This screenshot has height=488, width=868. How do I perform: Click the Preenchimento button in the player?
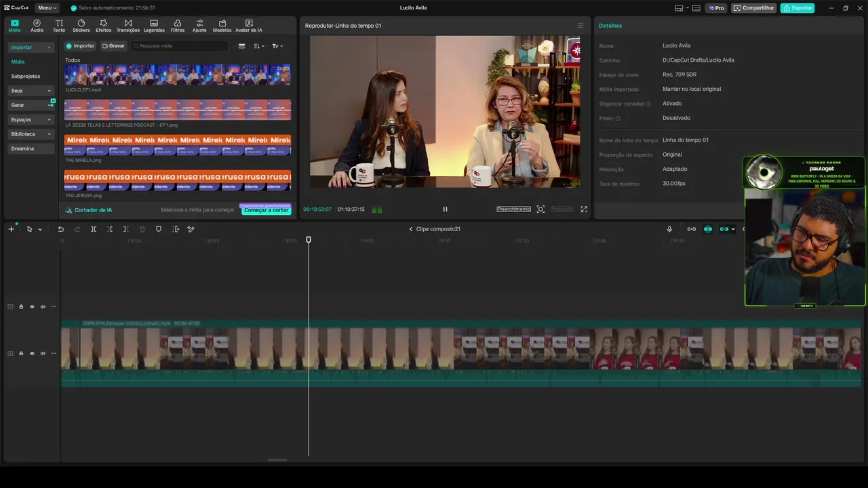(x=513, y=209)
